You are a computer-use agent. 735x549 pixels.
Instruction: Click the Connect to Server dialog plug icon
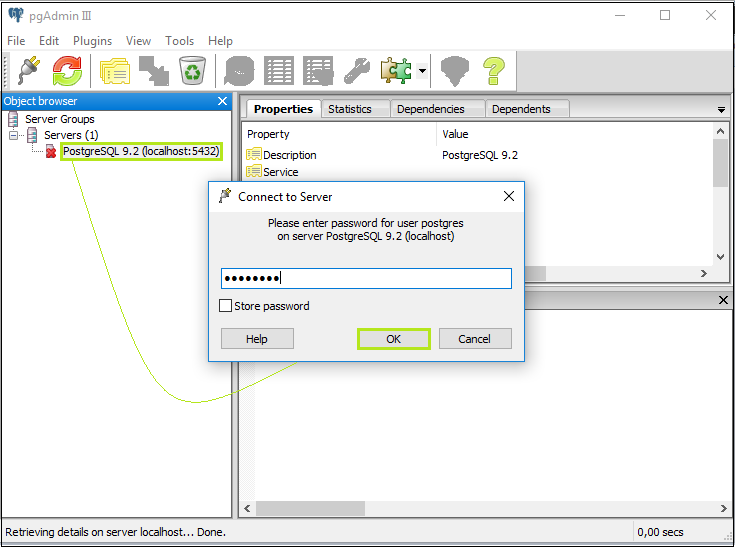pos(225,196)
